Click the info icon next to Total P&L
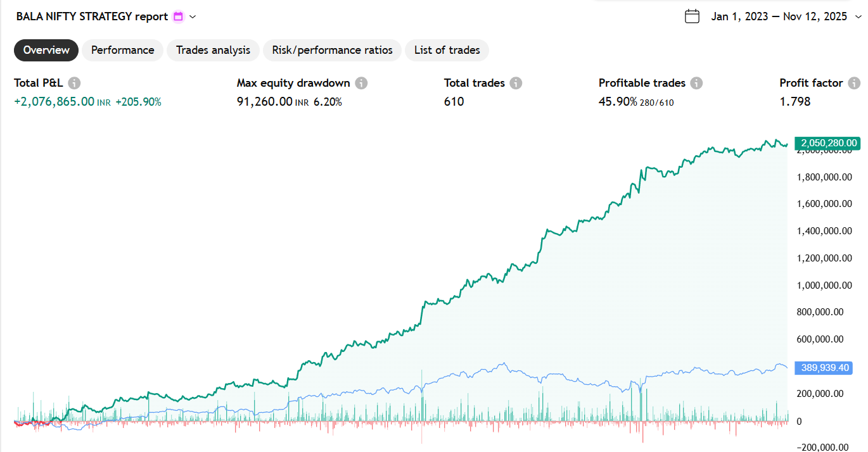Screen dimensions: 868x452 pos(74,83)
